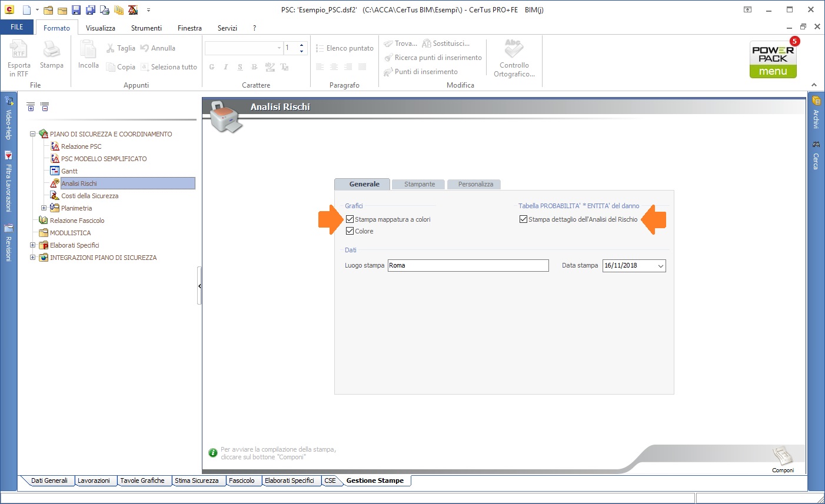The width and height of the screenshot is (825, 504).
Task: Expand the Elaborati Specifici tree node
Action: (x=33, y=245)
